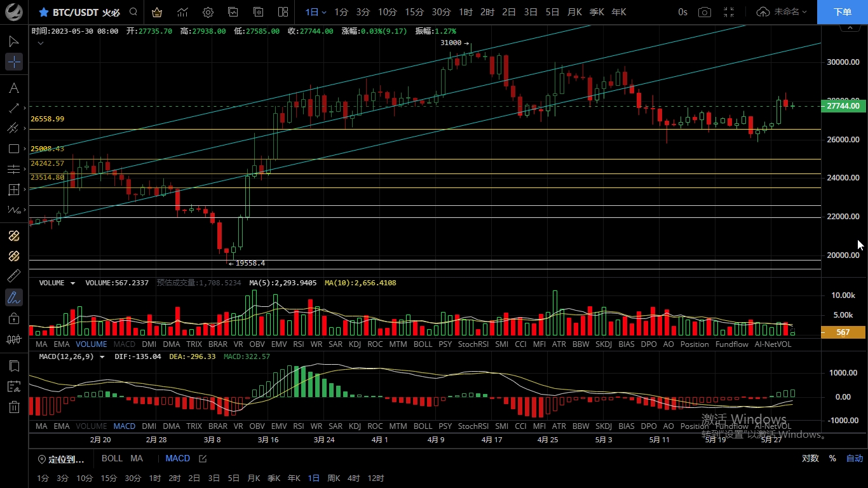The image size is (868, 488).
Task: Select the text annotation tool 'A'
Action: point(14,88)
